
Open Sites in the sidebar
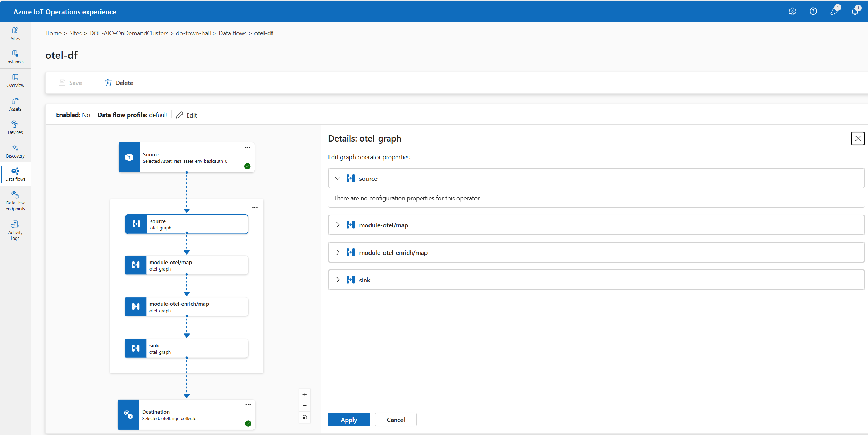pos(15,34)
